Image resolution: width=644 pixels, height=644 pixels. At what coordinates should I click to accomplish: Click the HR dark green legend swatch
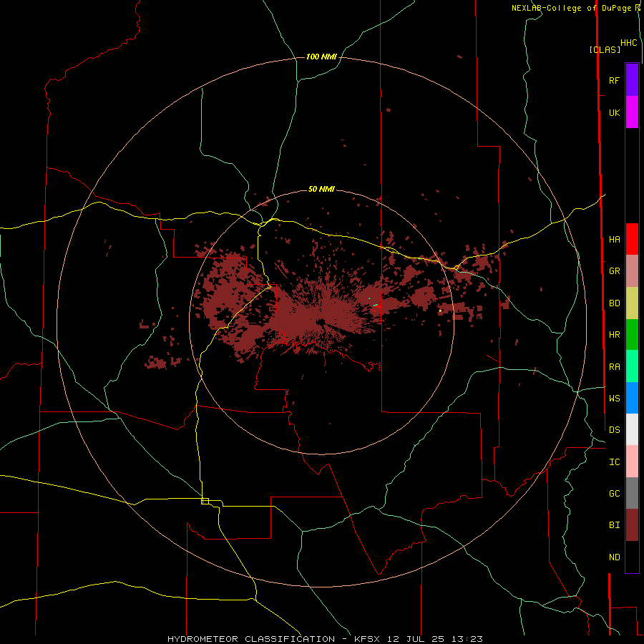pos(632,335)
